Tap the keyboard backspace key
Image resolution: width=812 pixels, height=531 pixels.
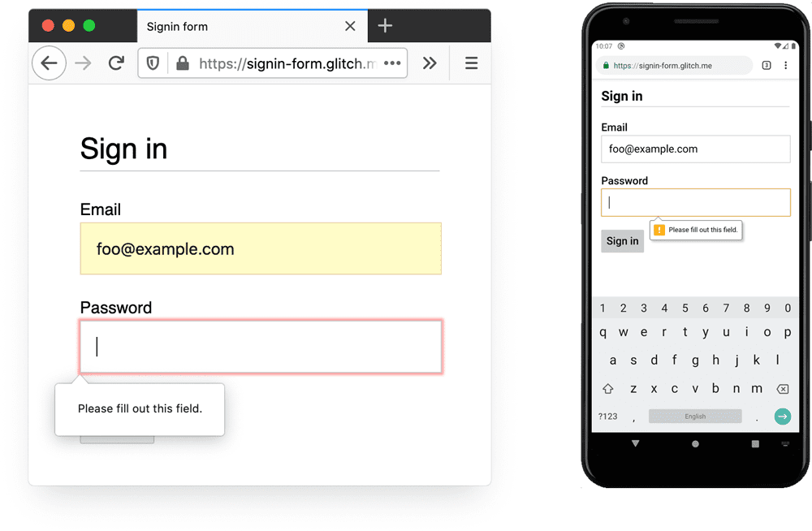pos(782,388)
